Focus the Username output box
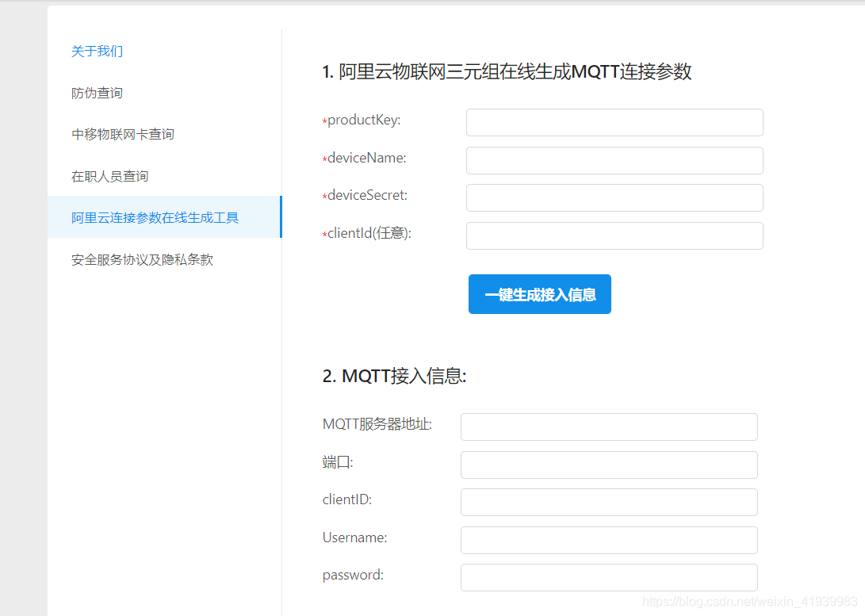The width and height of the screenshot is (865, 616). pyautogui.click(x=609, y=540)
